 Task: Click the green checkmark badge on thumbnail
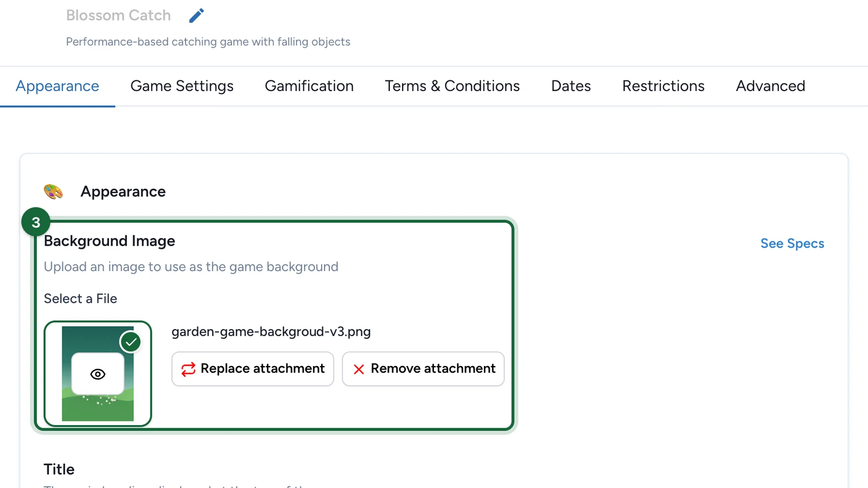pos(131,342)
